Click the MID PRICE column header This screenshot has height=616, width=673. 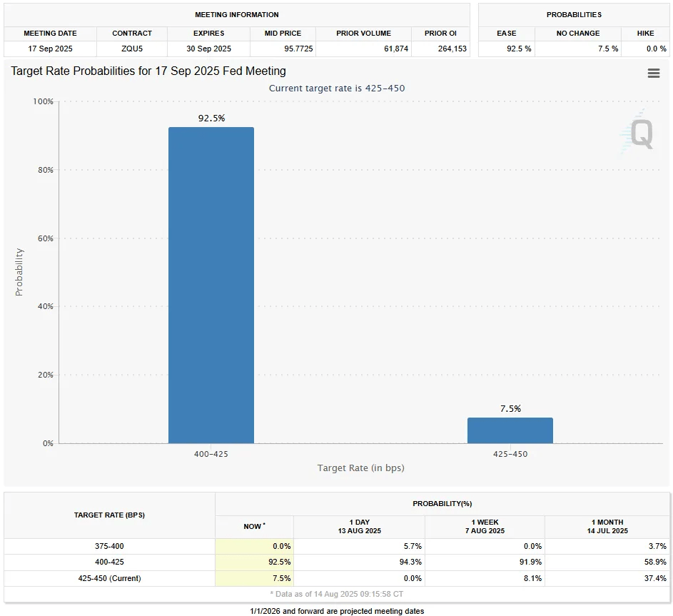tap(283, 33)
